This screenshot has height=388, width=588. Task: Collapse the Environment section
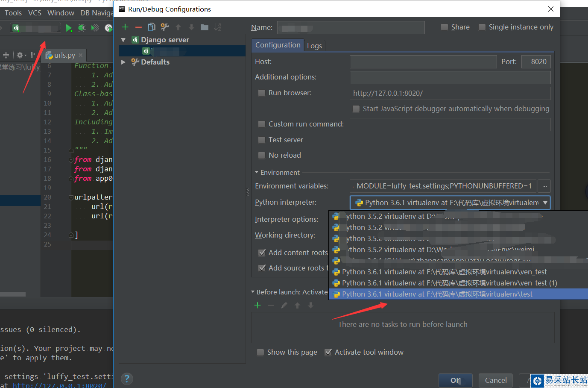click(257, 172)
